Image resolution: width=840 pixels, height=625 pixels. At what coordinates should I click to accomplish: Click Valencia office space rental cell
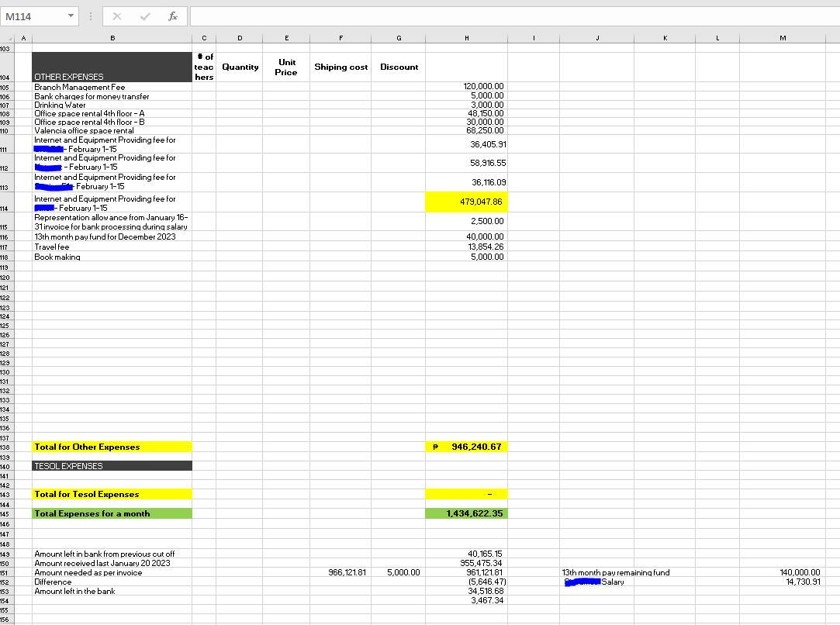(x=112, y=131)
